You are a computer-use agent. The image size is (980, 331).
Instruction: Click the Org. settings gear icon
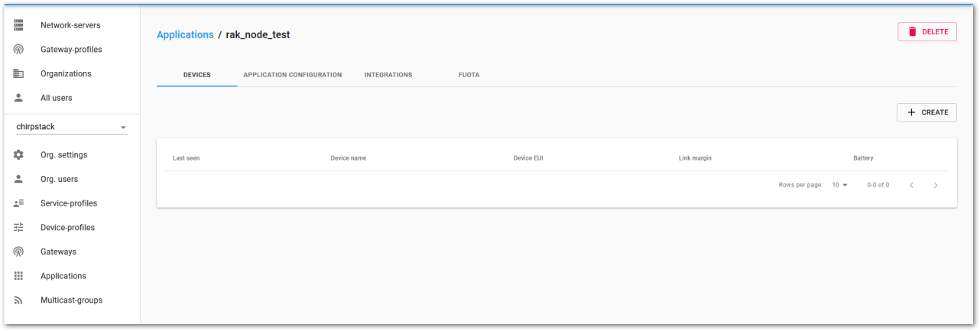(x=18, y=155)
